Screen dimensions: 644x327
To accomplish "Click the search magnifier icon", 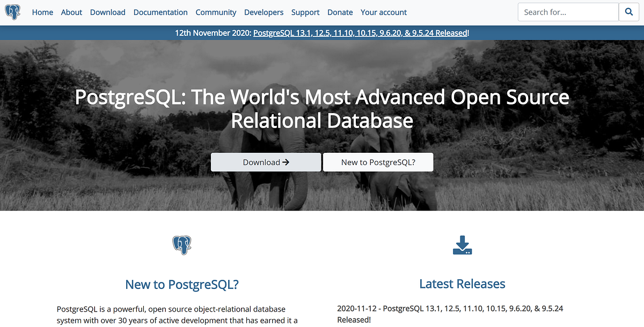I will click(x=628, y=12).
